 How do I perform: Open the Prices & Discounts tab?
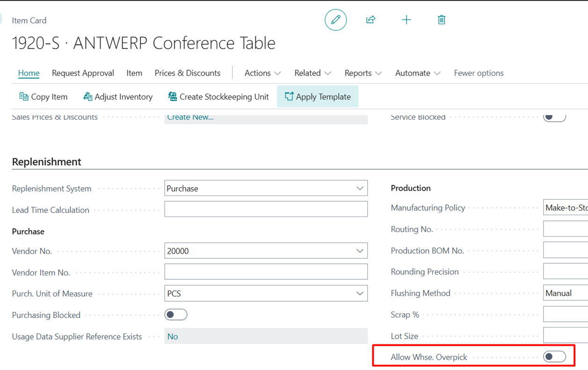tap(188, 73)
